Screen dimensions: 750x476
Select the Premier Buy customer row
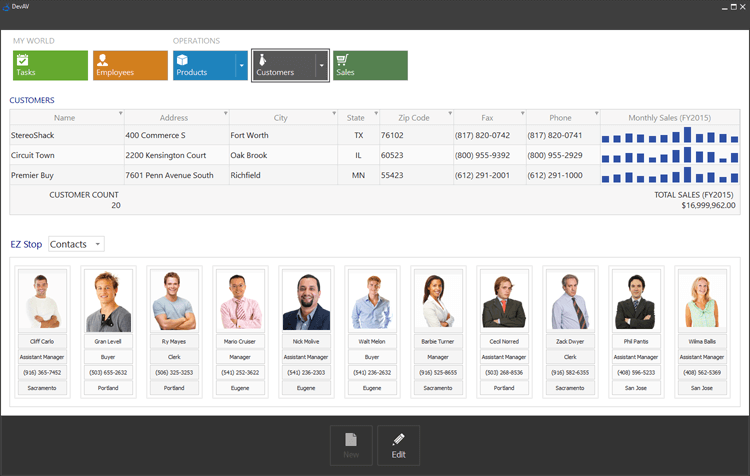(60, 175)
